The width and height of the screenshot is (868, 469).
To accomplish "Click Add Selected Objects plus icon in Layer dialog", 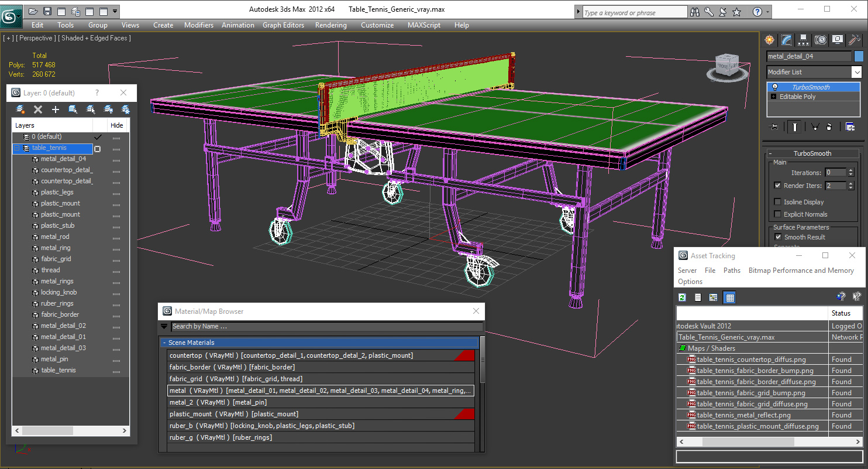I will pyautogui.click(x=56, y=109).
